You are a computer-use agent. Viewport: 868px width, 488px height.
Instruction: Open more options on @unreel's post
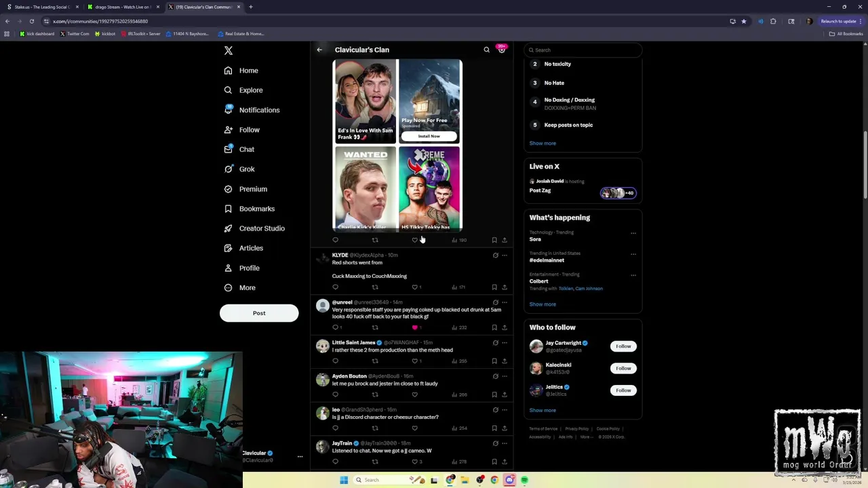[x=505, y=302]
